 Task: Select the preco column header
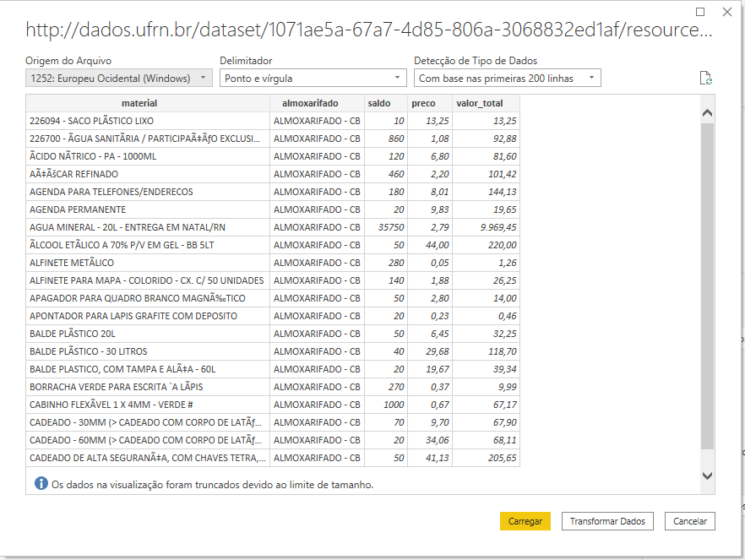[430, 103]
